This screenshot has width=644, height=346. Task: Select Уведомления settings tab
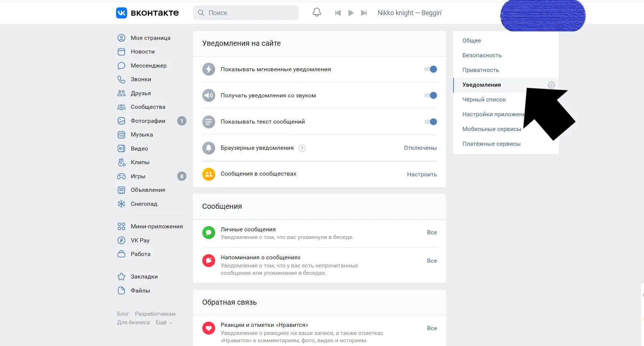click(506, 85)
